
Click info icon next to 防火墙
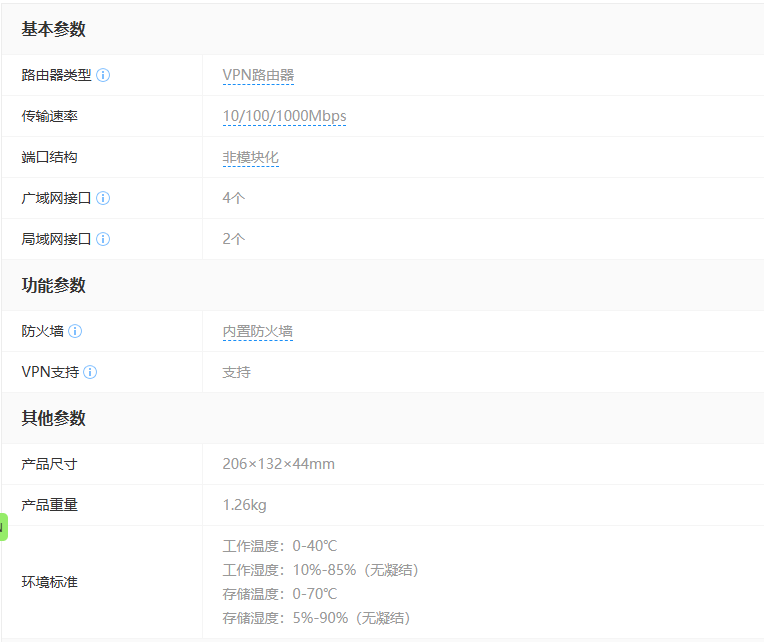pos(75,331)
